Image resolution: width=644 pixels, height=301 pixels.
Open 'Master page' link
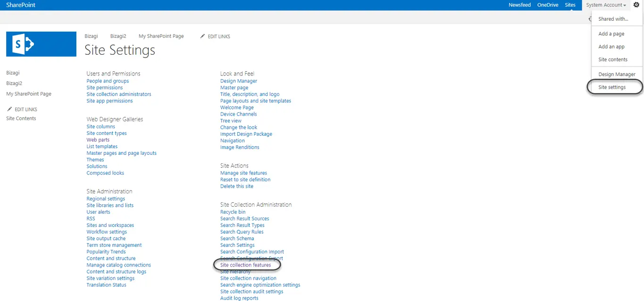[x=234, y=88]
